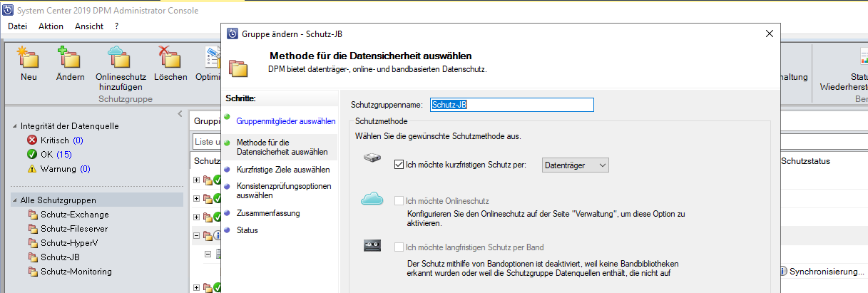Click the Neu protection group icon

(x=28, y=57)
